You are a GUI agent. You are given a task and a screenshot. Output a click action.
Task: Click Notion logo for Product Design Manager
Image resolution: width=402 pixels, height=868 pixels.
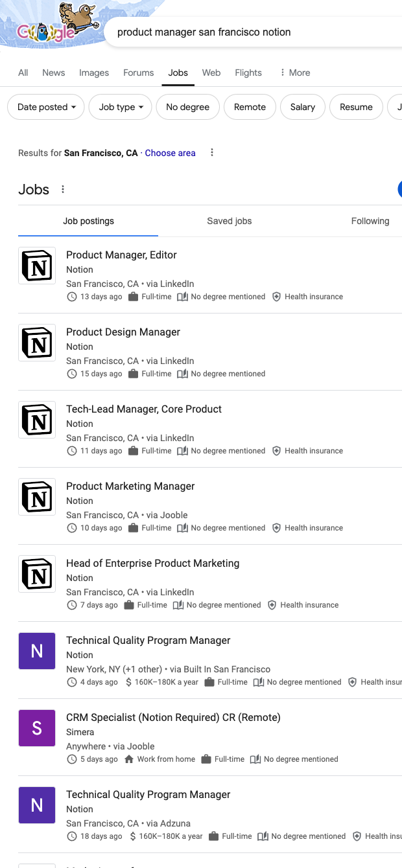(37, 343)
